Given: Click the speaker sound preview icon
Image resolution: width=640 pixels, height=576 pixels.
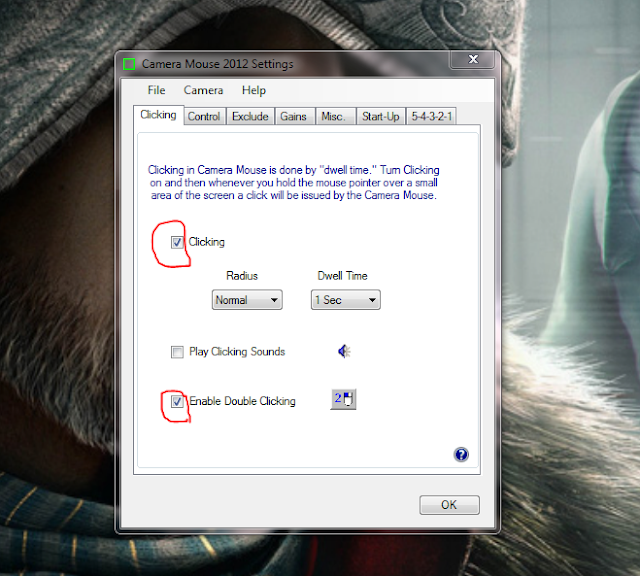Looking at the screenshot, I should click(344, 351).
